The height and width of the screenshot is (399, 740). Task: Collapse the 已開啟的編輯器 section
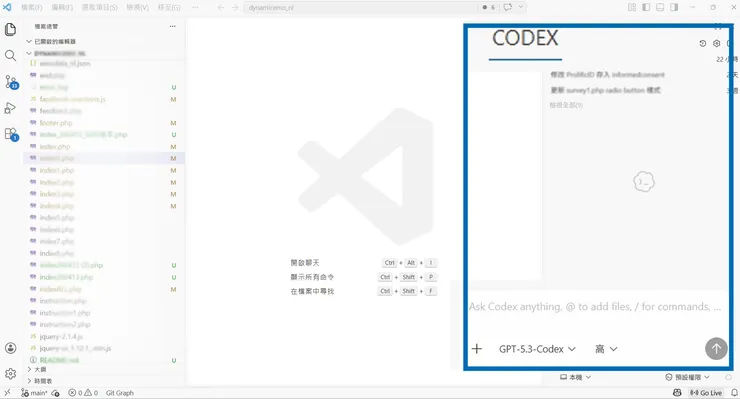(55, 42)
